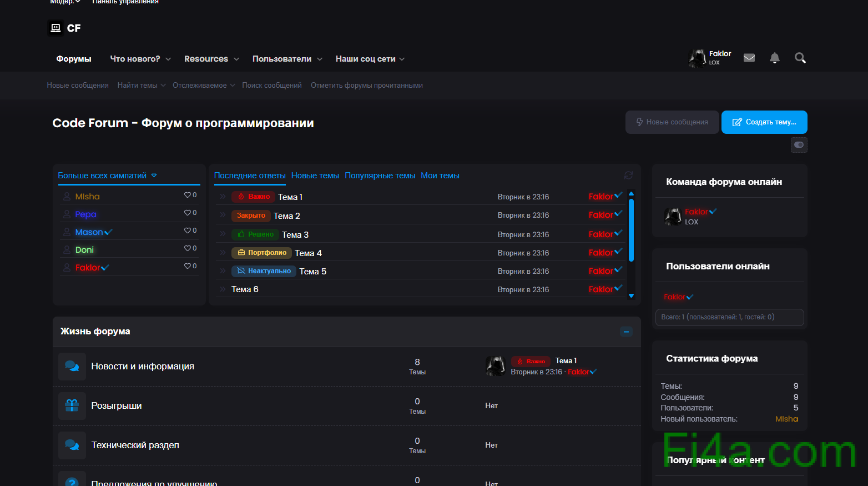
Task: Switch to the Популярные темы tab
Action: pyautogui.click(x=380, y=176)
